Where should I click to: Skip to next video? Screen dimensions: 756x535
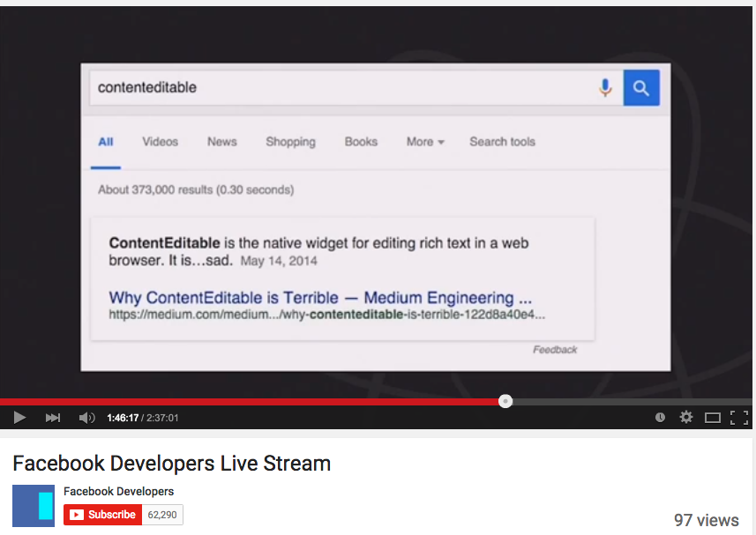coord(53,418)
